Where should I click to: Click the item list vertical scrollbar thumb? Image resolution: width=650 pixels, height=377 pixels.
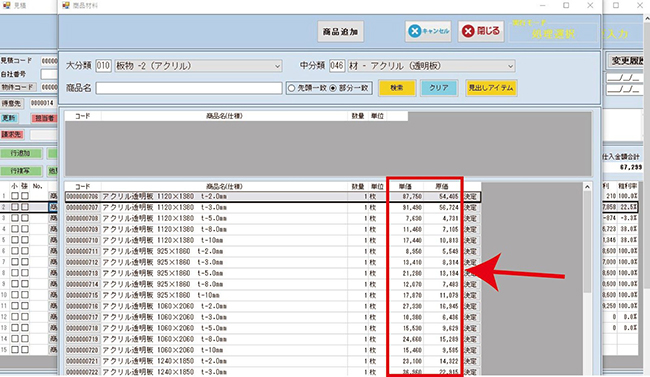pos(587,242)
